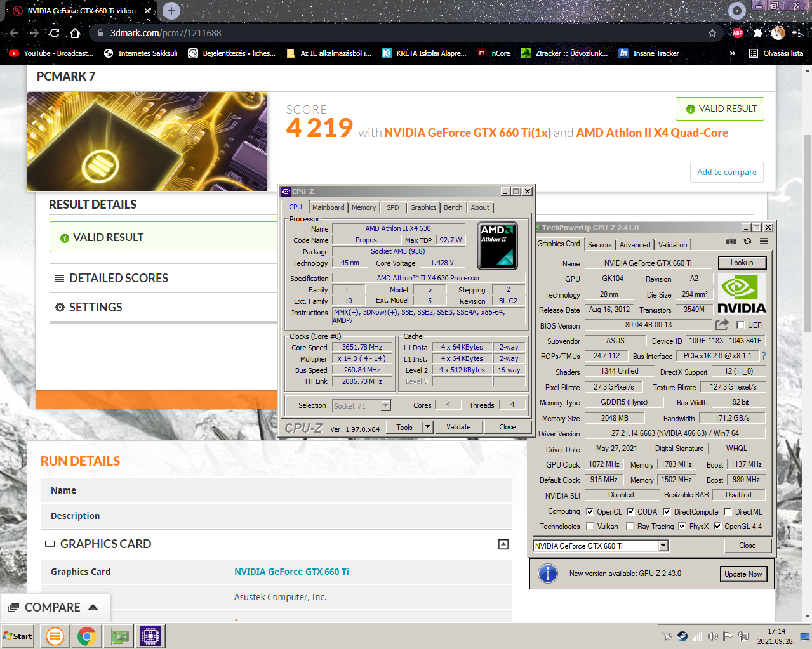This screenshot has height=649, width=812.
Task: Open Steam icon in system tray
Action: click(682, 636)
